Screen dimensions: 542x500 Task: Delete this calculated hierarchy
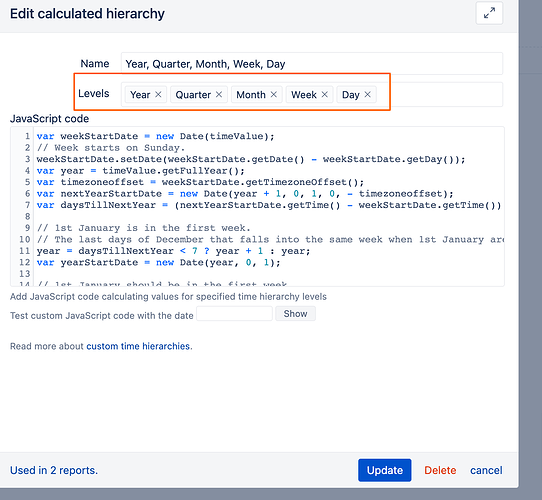click(x=440, y=470)
